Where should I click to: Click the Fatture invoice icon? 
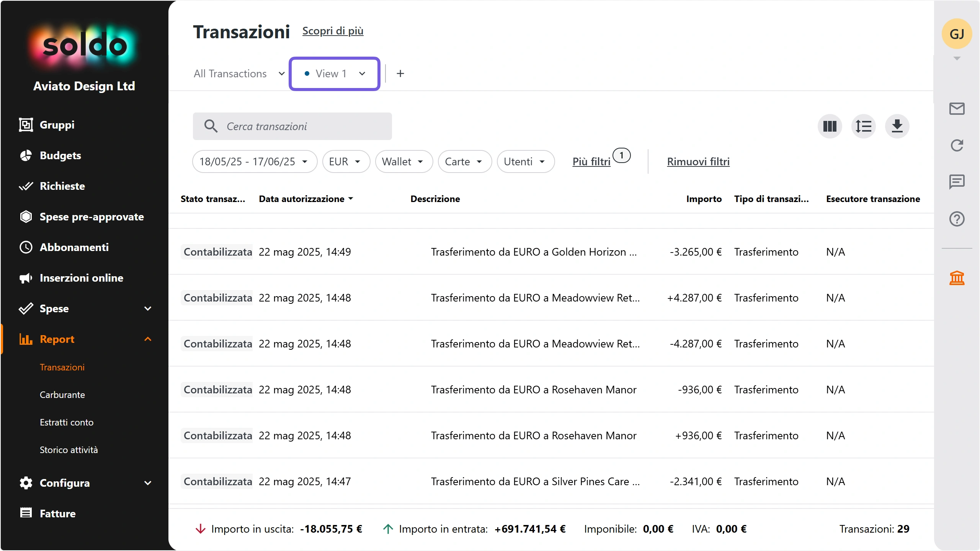tap(26, 513)
